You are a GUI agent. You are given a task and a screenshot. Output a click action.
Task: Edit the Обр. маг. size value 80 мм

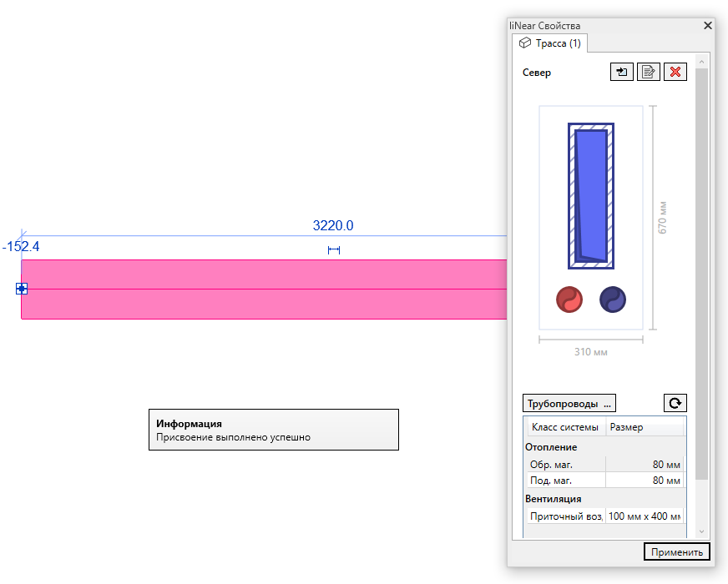pos(645,465)
